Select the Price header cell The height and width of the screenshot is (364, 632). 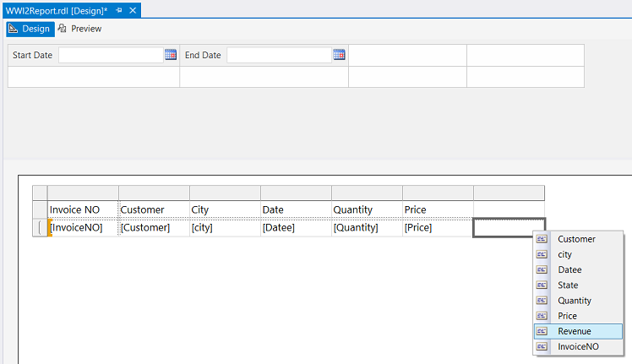coord(438,209)
